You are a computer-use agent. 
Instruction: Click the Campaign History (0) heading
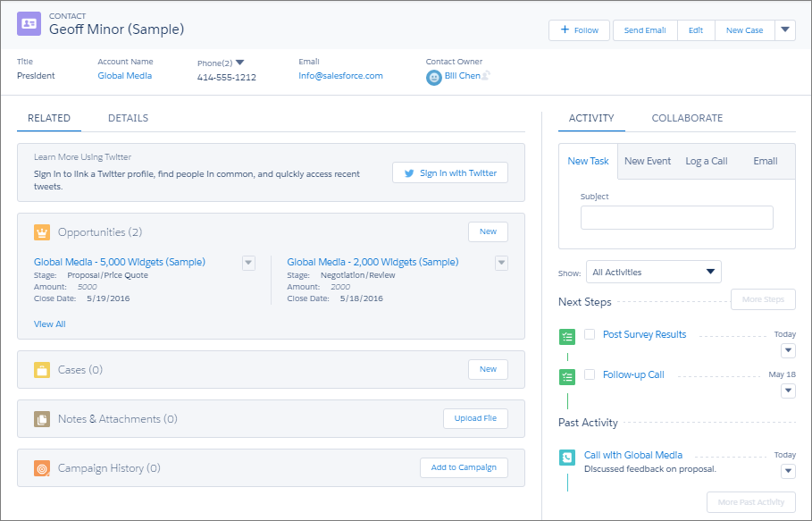[x=109, y=468]
